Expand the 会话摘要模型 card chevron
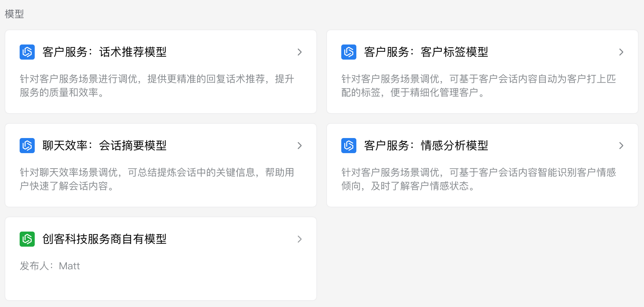 pyautogui.click(x=299, y=146)
